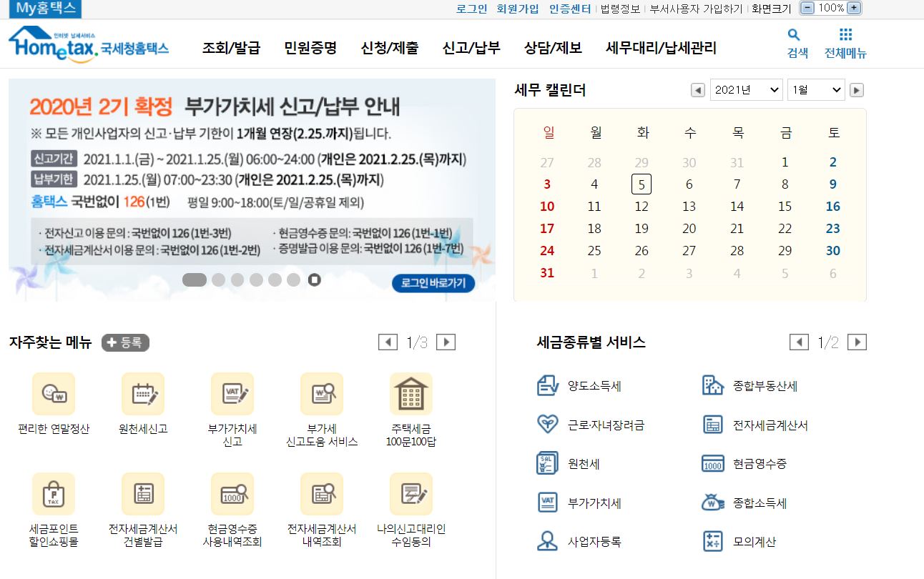The height and width of the screenshot is (579, 924).
Task: Go to next month in 세무 캘린더
Action: click(857, 90)
